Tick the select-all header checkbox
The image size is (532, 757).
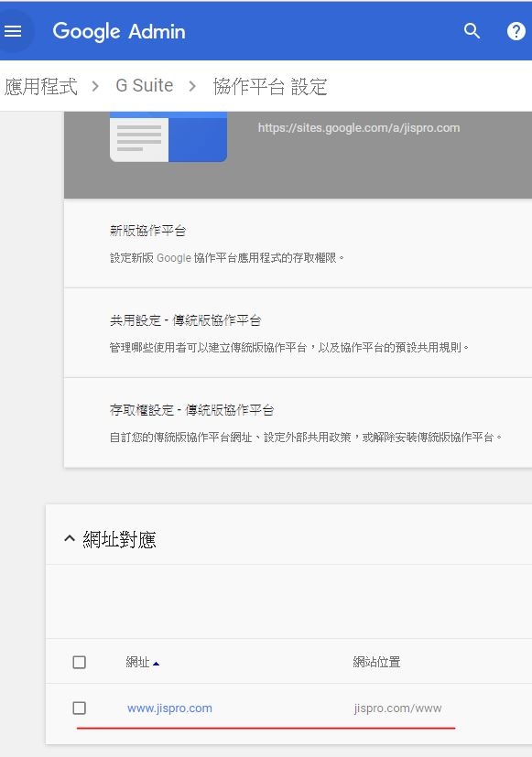point(79,662)
